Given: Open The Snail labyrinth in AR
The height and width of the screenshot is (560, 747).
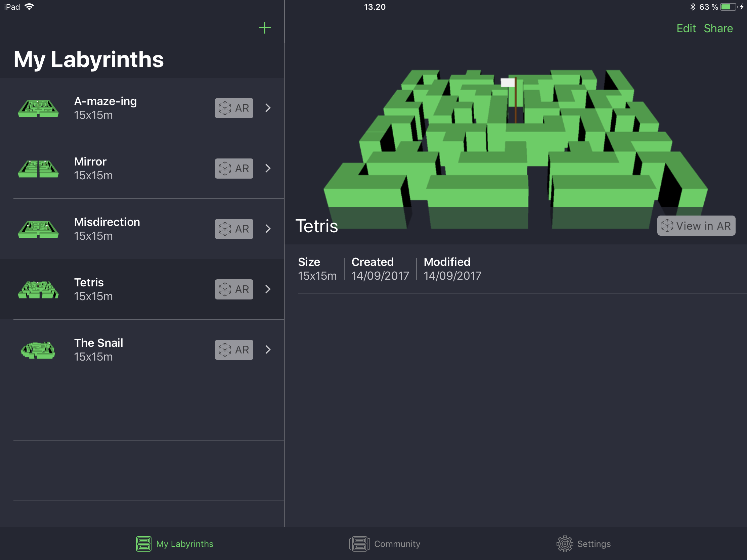Looking at the screenshot, I should (234, 350).
